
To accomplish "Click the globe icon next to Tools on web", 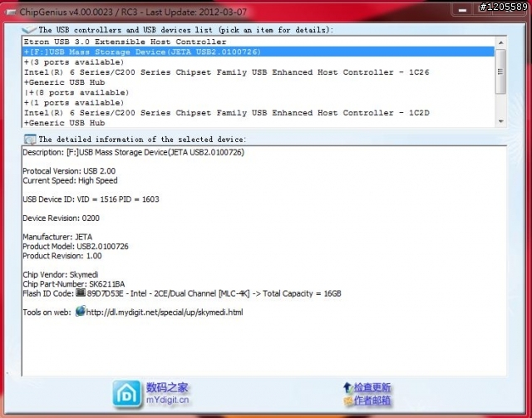I will (81, 311).
